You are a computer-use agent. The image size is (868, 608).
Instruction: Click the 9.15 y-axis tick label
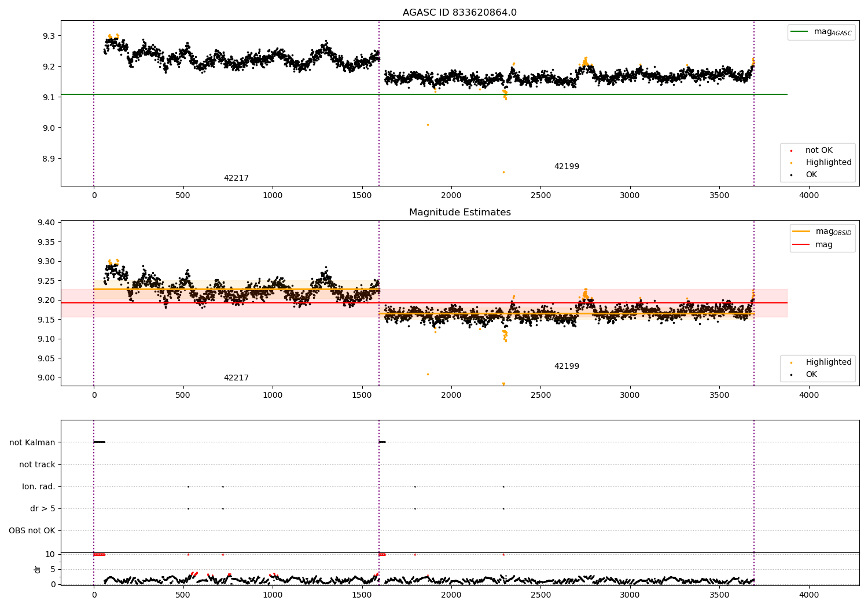click(x=46, y=320)
